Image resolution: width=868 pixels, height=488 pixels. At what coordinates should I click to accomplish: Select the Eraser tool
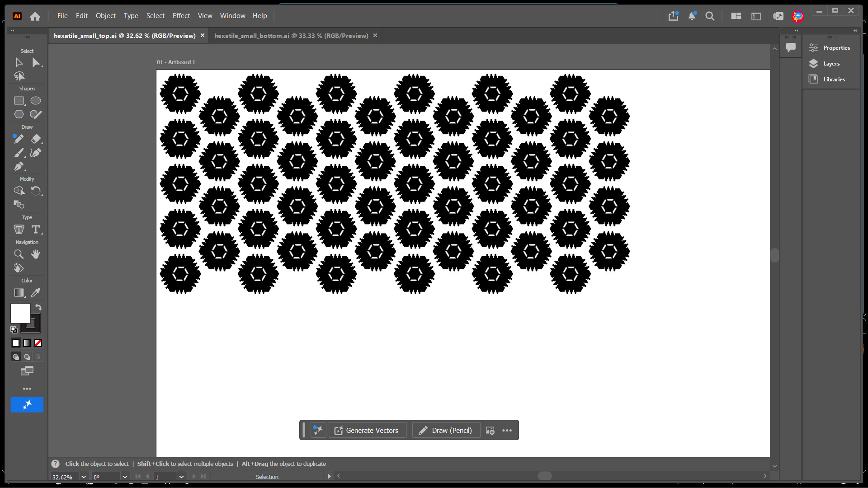(x=36, y=139)
